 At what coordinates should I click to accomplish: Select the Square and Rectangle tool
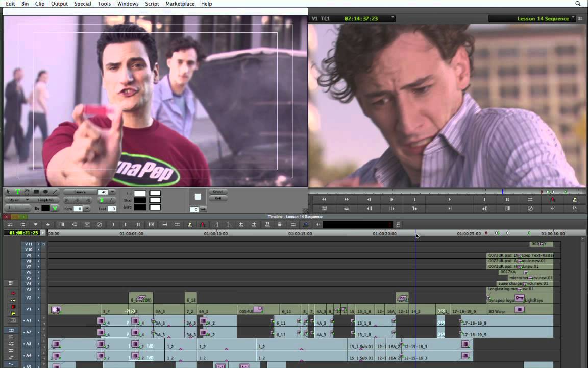36,192
